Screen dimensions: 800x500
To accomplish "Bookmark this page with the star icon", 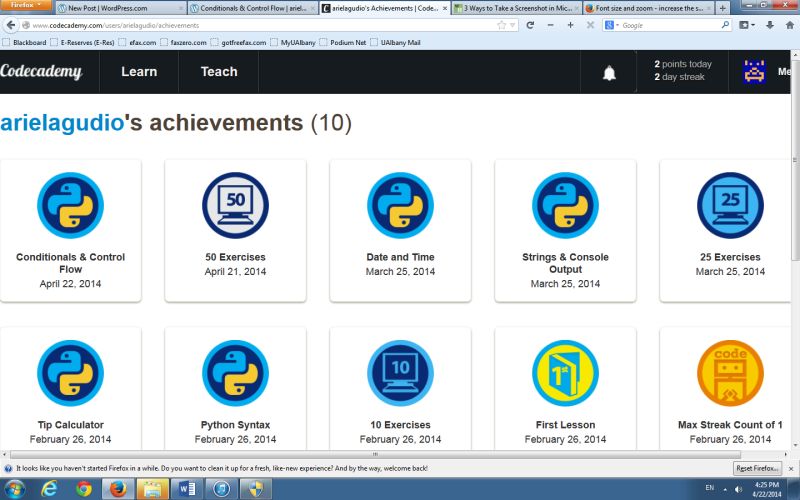I will (502, 25).
